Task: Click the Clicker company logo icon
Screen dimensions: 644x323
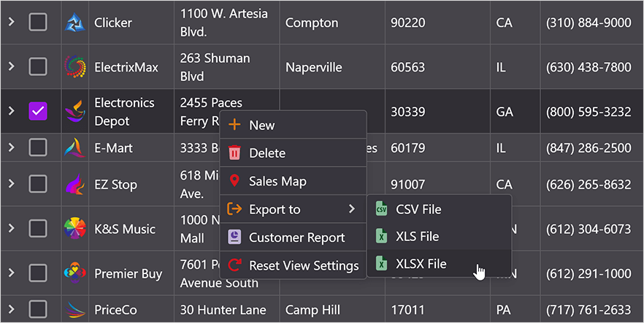Action: point(74,23)
